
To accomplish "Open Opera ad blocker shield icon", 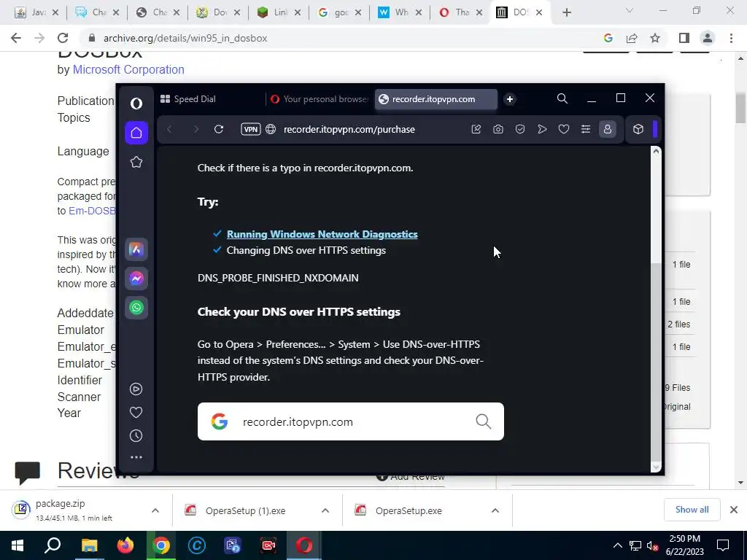I will click(519, 129).
